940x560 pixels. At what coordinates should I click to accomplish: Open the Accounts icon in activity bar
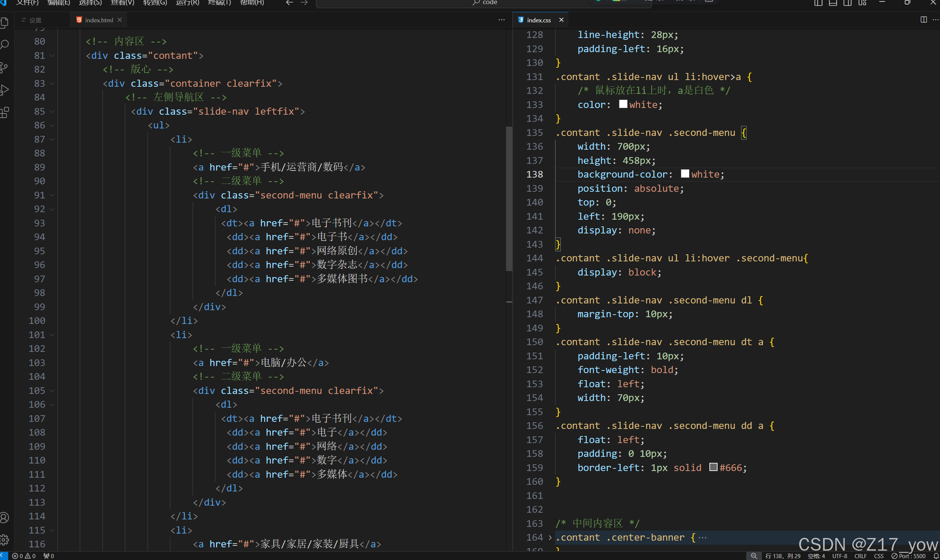(4, 517)
